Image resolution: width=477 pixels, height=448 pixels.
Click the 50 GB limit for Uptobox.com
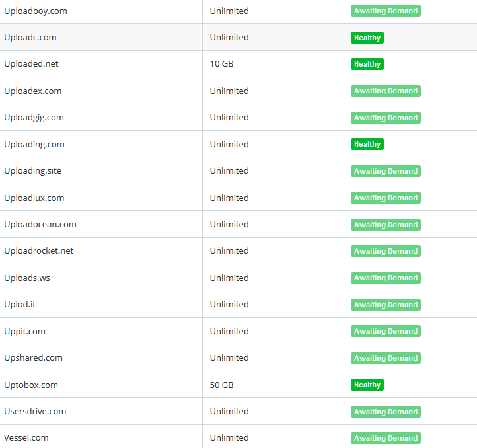tap(221, 385)
